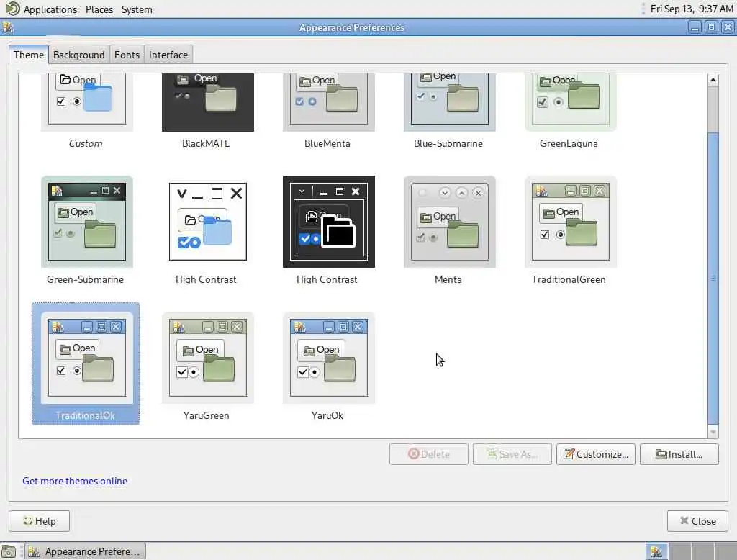Choose the YaruGreen theme preview
737x560 pixels.
208,358
